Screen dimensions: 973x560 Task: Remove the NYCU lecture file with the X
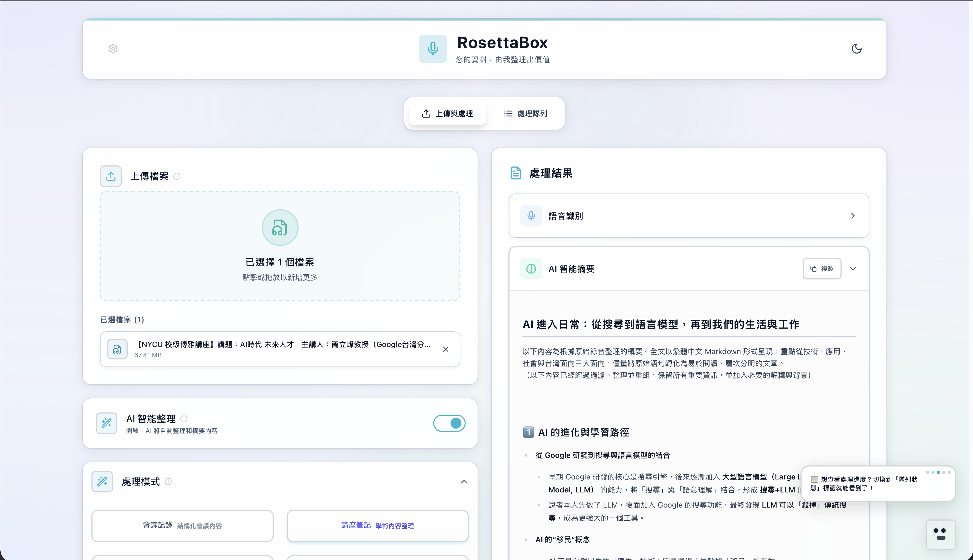click(x=446, y=349)
